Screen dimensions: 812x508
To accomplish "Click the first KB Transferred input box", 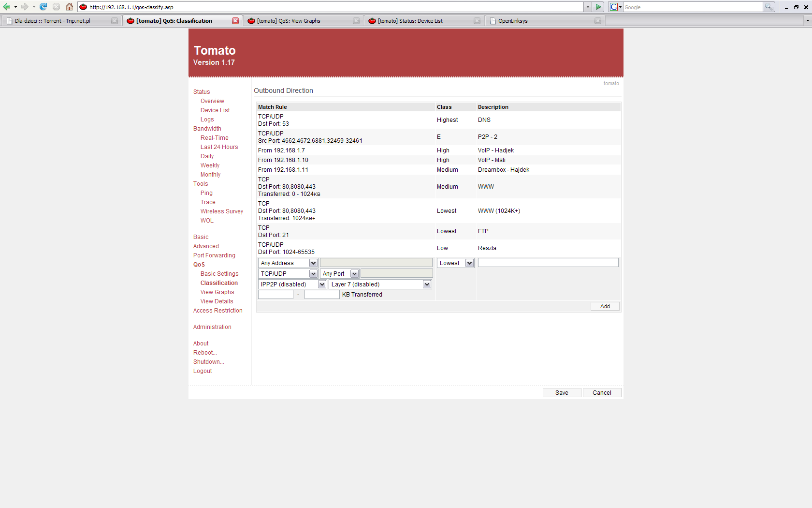I will [x=275, y=295].
